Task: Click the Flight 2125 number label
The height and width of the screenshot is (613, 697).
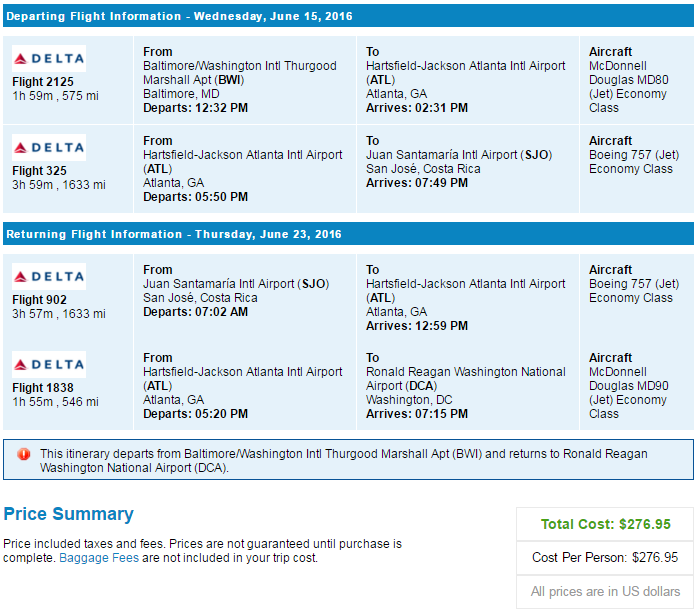Action: 43,82
